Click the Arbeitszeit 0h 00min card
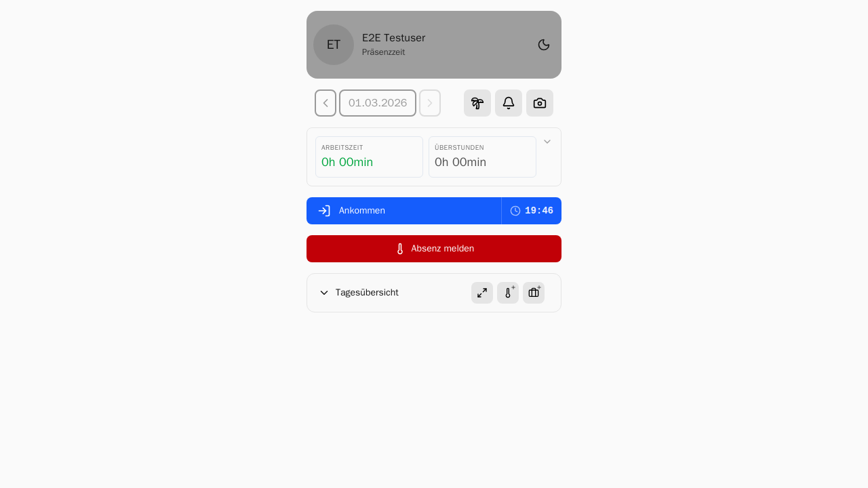Viewport: 868px width, 488px height. pos(369,157)
